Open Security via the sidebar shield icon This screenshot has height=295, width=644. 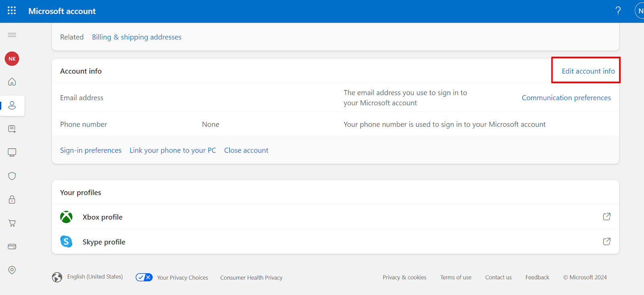(12, 176)
